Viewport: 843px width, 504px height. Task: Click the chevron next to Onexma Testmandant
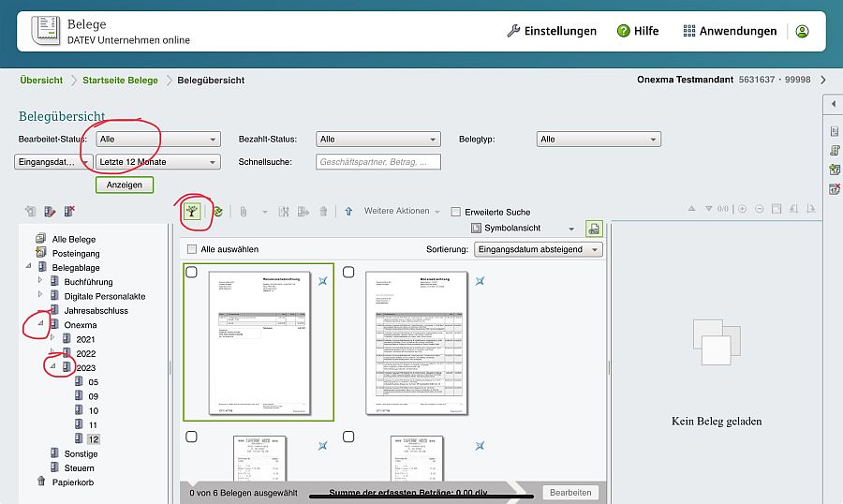823,80
